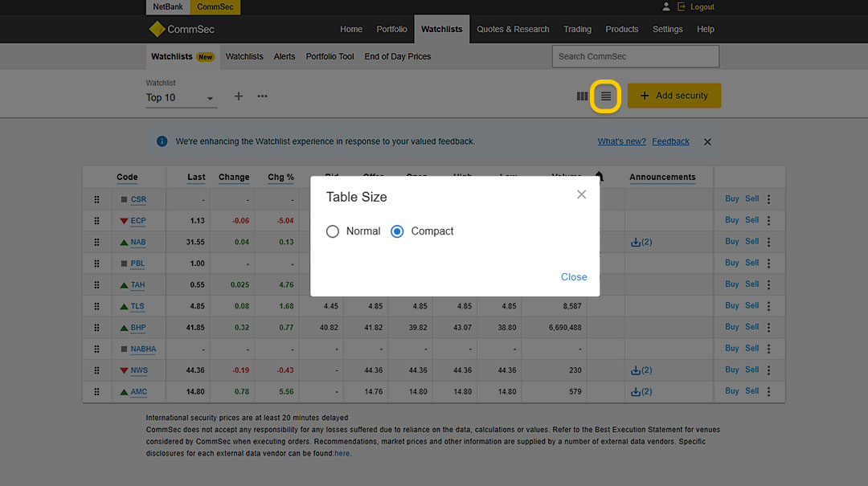The width and height of the screenshot is (868, 486).
Task: Download NWS announcements icon
Action: point(636,370)
